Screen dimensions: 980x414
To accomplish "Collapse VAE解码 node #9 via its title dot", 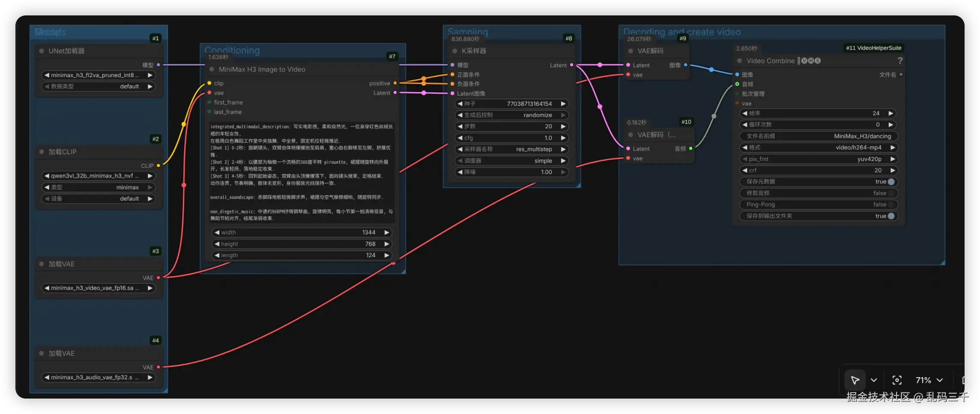I will click(630, 51).
